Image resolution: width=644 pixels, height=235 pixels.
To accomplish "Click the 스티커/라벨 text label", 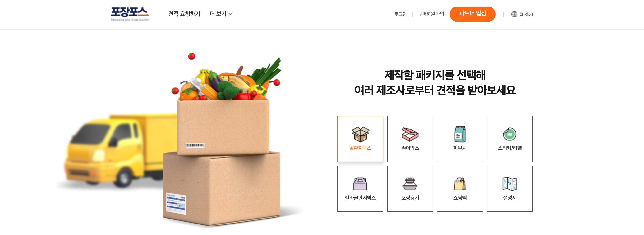I will coord(509,148).
